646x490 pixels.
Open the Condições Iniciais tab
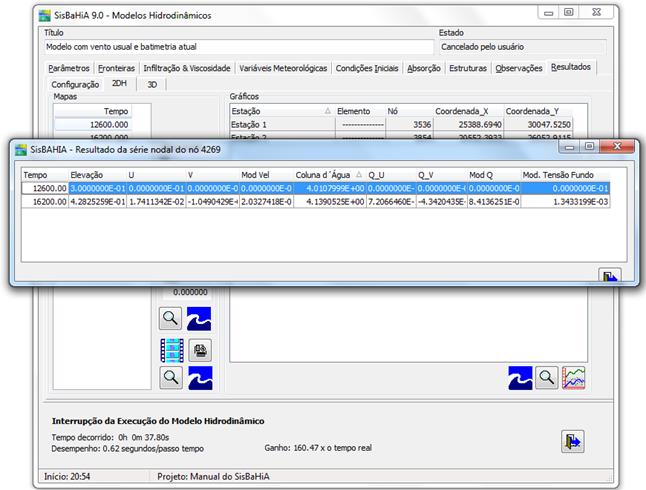pyautogui.click(x=367, y=68)
